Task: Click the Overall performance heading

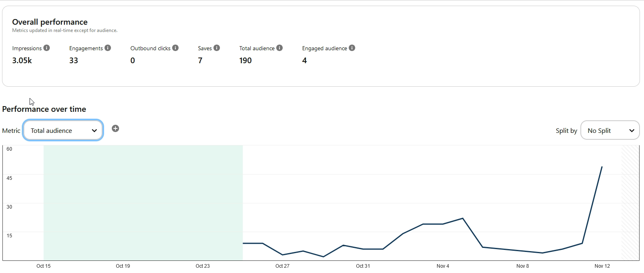Action: (50, 22)
